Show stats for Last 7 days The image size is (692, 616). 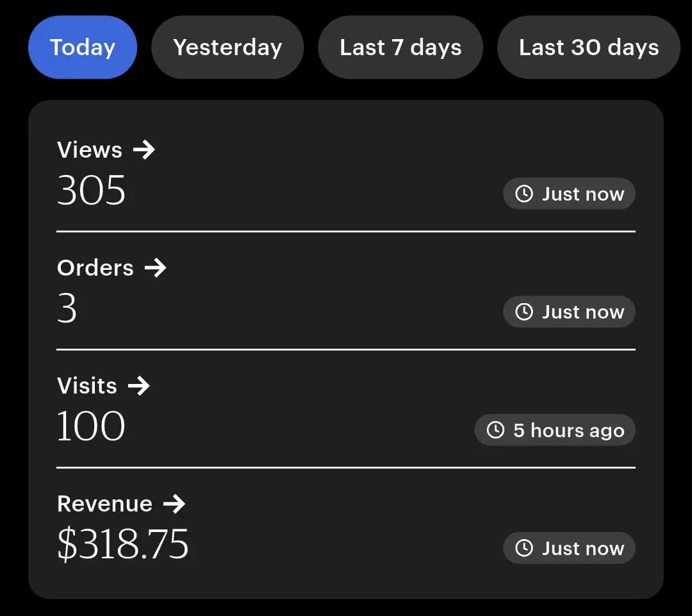tap(400, 47)
